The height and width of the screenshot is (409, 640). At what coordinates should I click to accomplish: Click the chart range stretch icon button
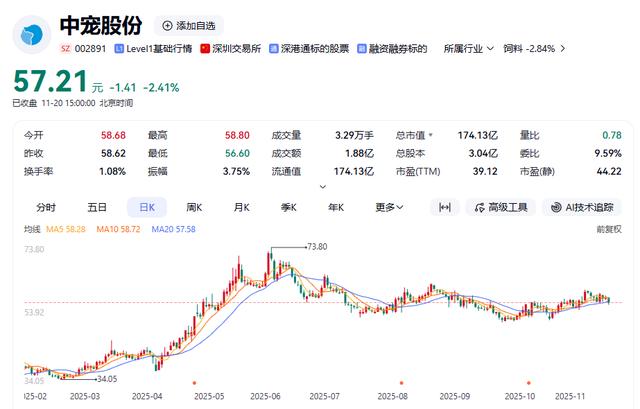(x=445, y=207)
